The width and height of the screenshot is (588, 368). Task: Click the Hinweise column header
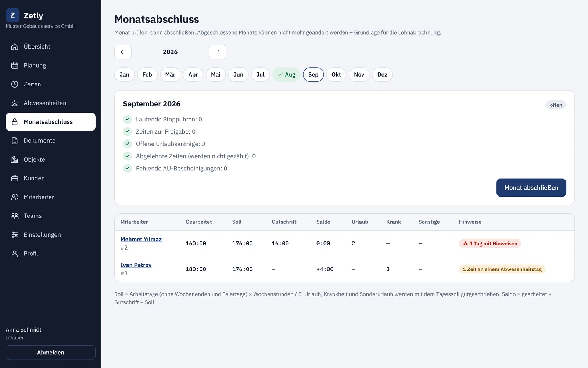click(470, 222)
